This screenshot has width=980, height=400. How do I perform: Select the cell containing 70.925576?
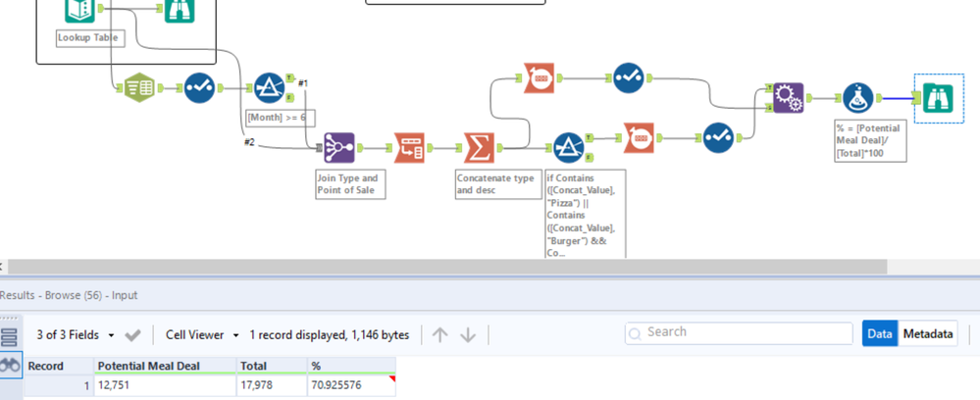tap(352, 385)
